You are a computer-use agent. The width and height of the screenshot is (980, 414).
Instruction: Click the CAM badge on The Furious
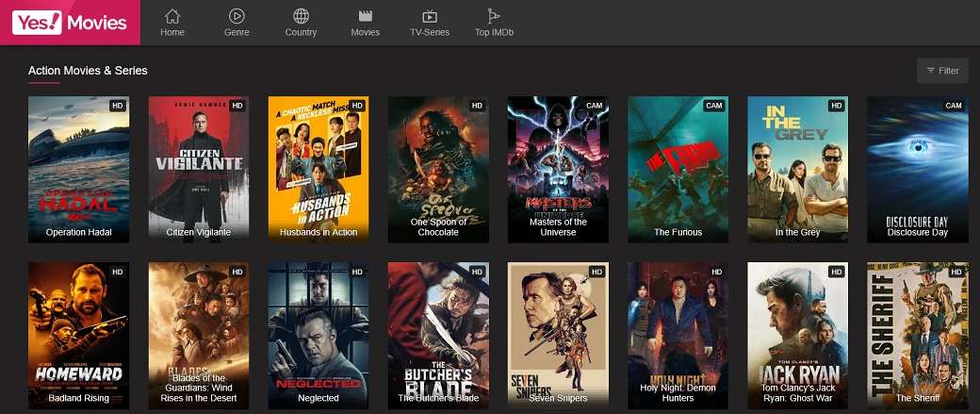pos(714,106)
